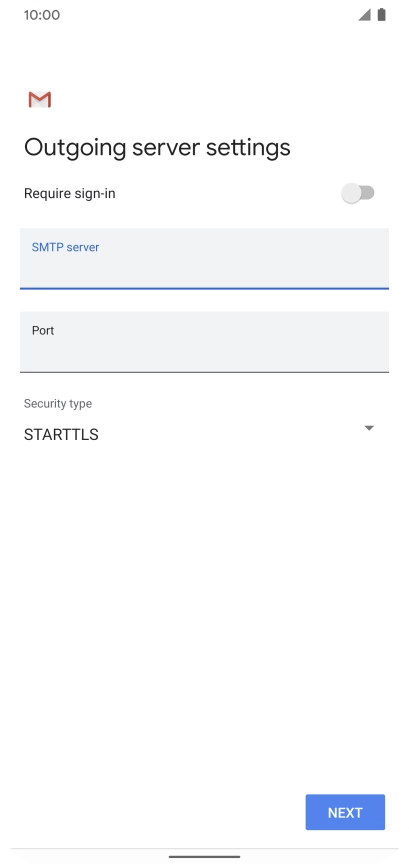
Task: Click the toggle thumb beside Require sign-in
Action: (x=351, y=193)
